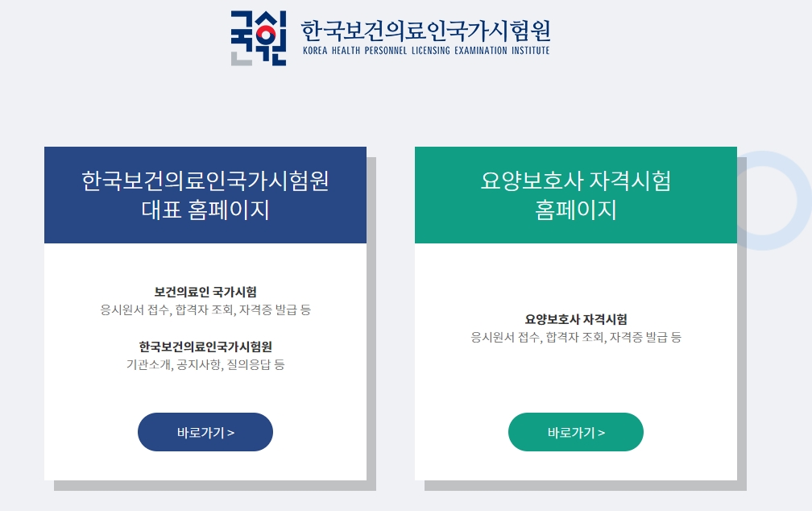Viewport: 812px width, 511px height.
Task: Click the 응시원서 접수, 합격자 조회 line under 보건의료인 국가시험
Action: (205, 308)
